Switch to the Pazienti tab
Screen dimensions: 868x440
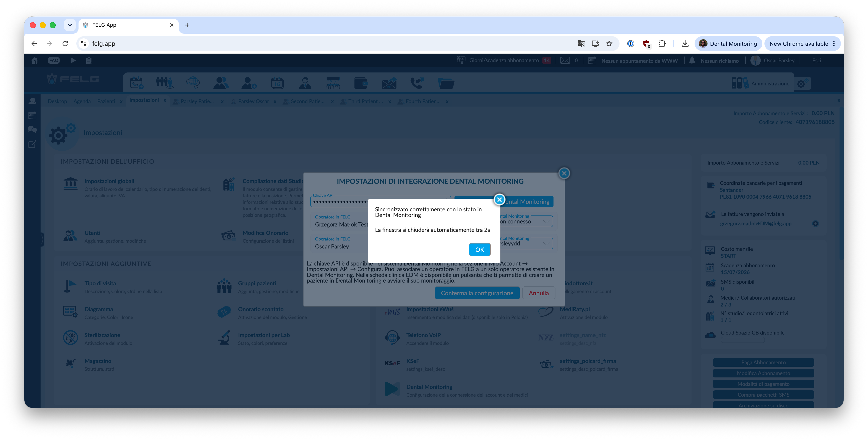pos(106,101)
